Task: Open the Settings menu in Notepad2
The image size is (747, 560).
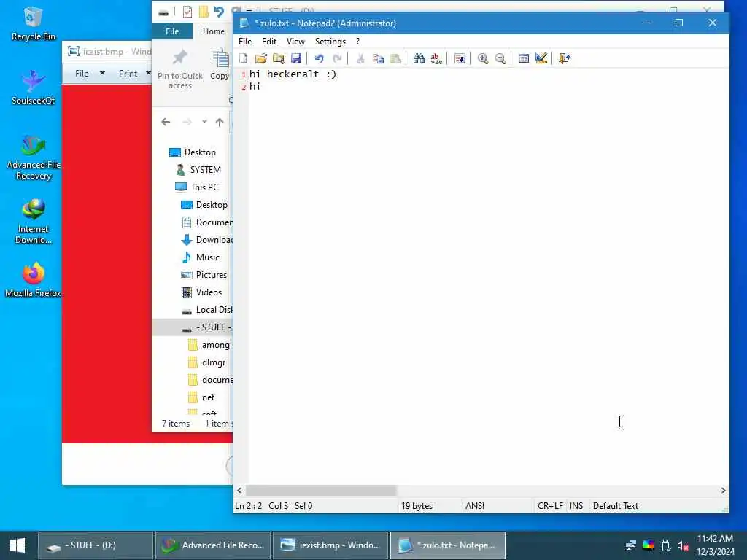Action: (x=330, y=42)
